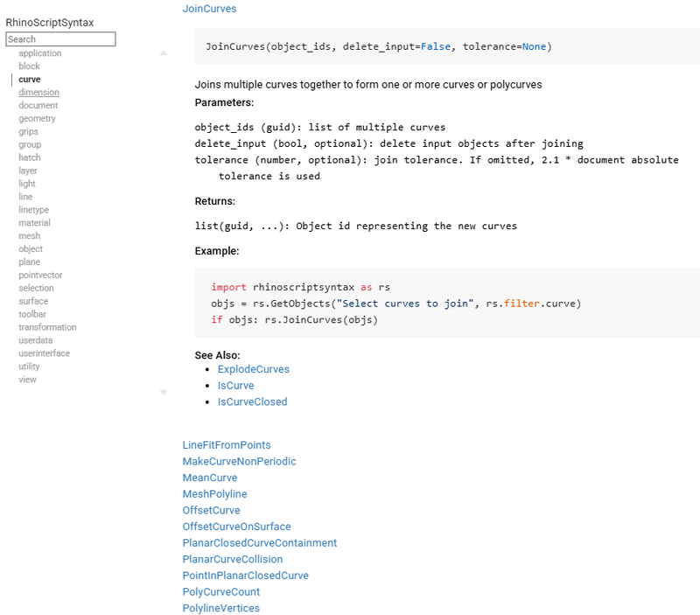Select the layer category

[x=28, y=171]
